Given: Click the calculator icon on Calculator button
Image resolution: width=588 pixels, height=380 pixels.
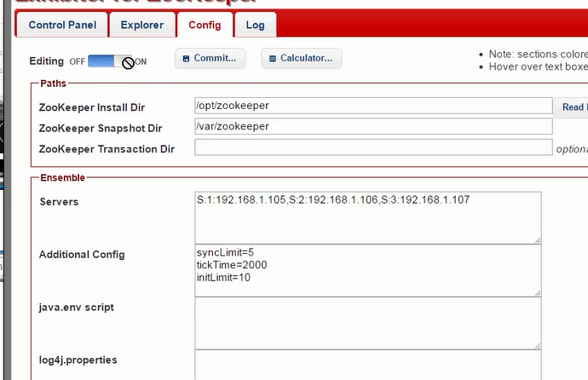Looking at the screenshot, I should coord(273,59).
